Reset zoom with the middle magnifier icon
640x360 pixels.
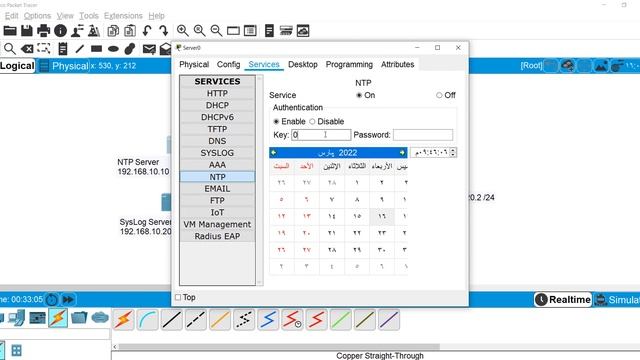(199, 31)
